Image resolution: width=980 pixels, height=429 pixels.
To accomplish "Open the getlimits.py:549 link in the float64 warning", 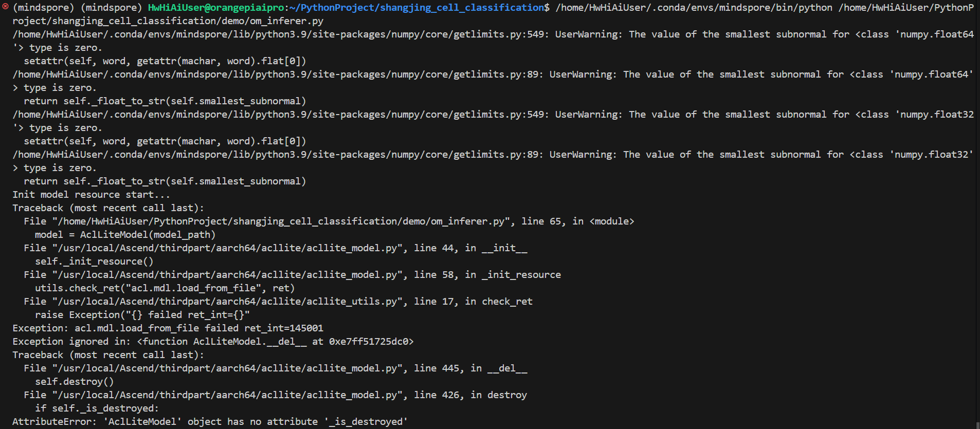I will (x=280, y=34).
